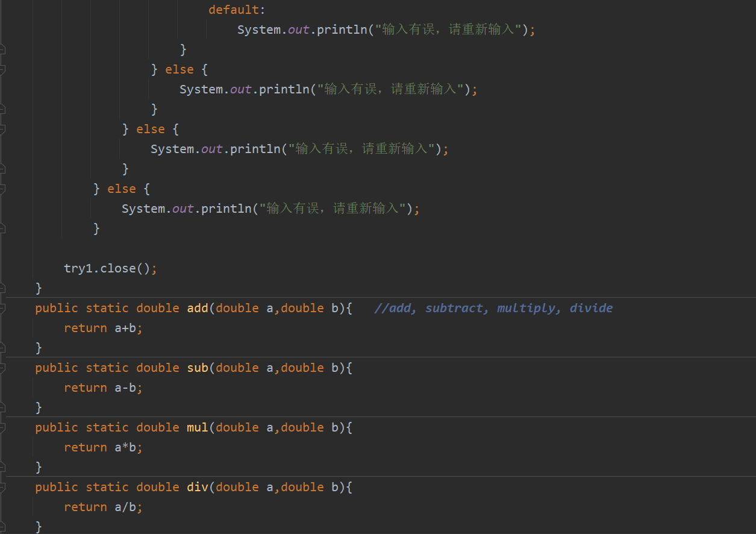Viewport: 756px width, 534px height.
Task: Click (double a,double b) in sub signature
Action: [x=277, y=368]
